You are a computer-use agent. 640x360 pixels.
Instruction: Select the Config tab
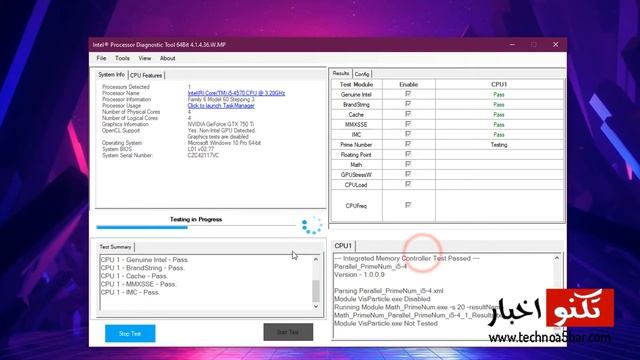pos(362,74)
